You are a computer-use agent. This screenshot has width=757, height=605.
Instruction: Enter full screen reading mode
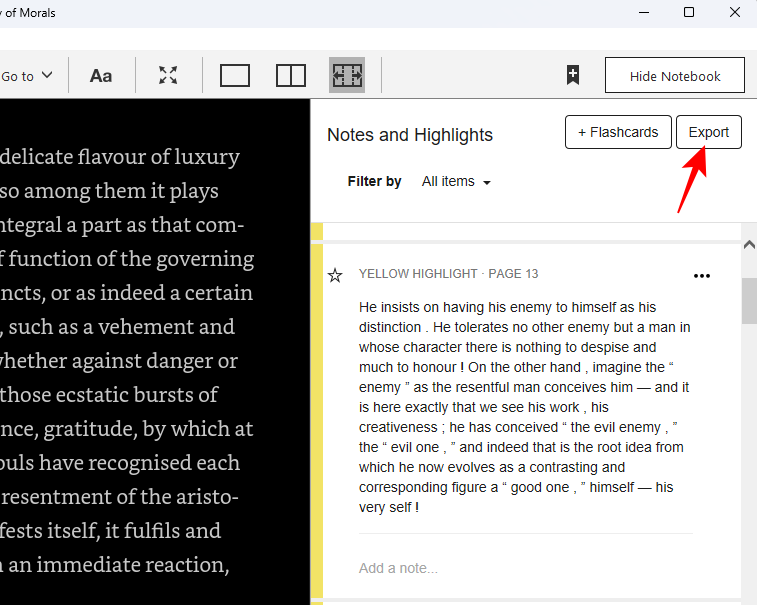[x=168, y=76]
